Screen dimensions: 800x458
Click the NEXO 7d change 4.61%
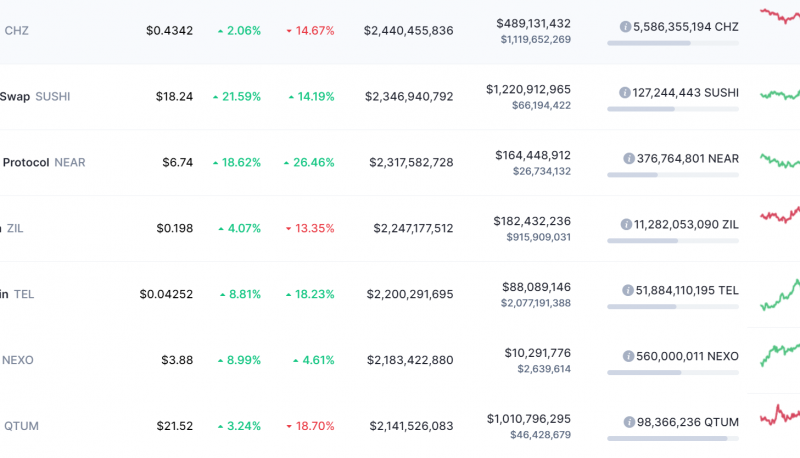coord(313,360)
